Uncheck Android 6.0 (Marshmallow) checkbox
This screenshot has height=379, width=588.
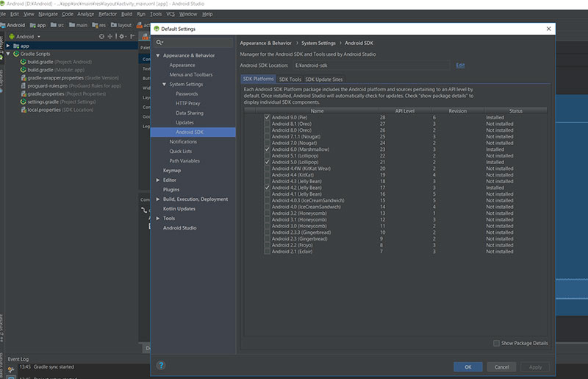267,149
